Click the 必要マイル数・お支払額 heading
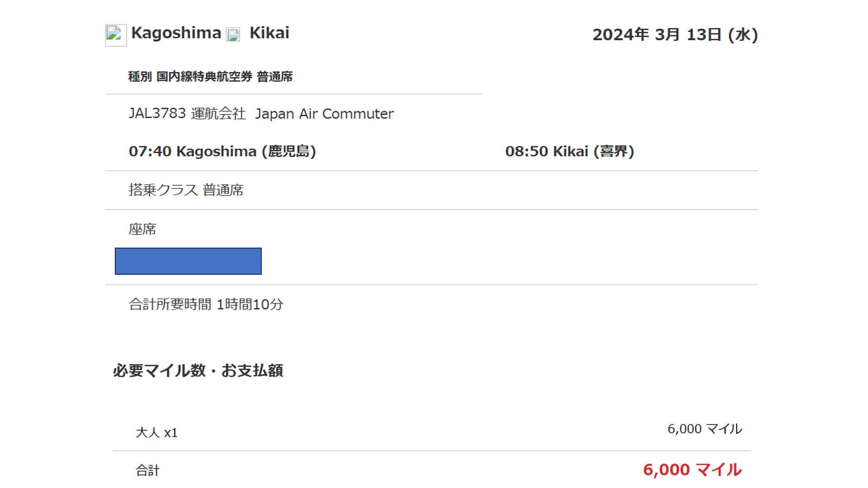Image resolution: width=868 pixels, height=488 pixels. pos(198,371)
